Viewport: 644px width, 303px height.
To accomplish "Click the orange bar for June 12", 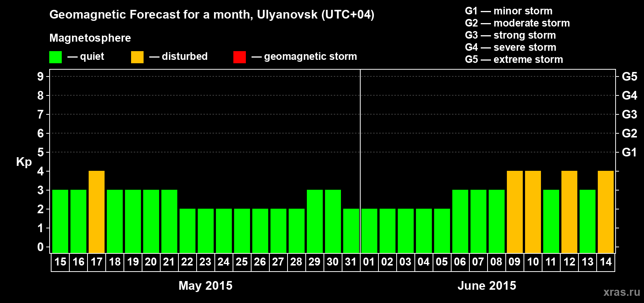I will (569, 212).
